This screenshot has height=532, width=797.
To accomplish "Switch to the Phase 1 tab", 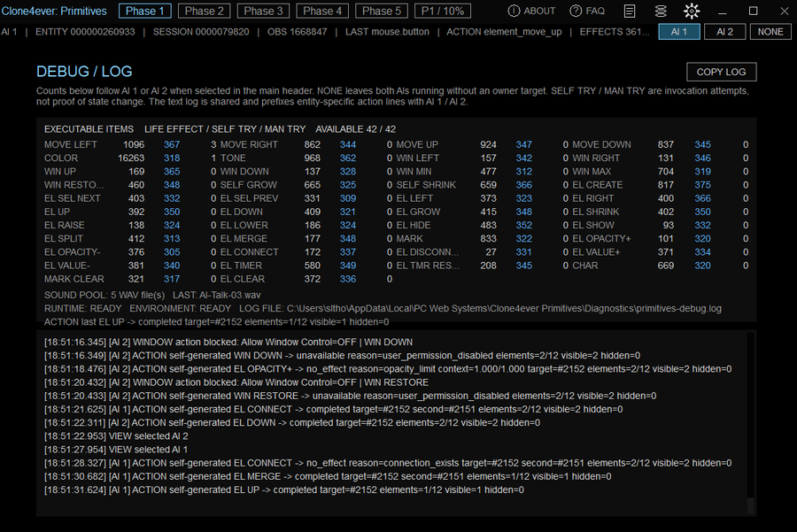I will point(145,11).
